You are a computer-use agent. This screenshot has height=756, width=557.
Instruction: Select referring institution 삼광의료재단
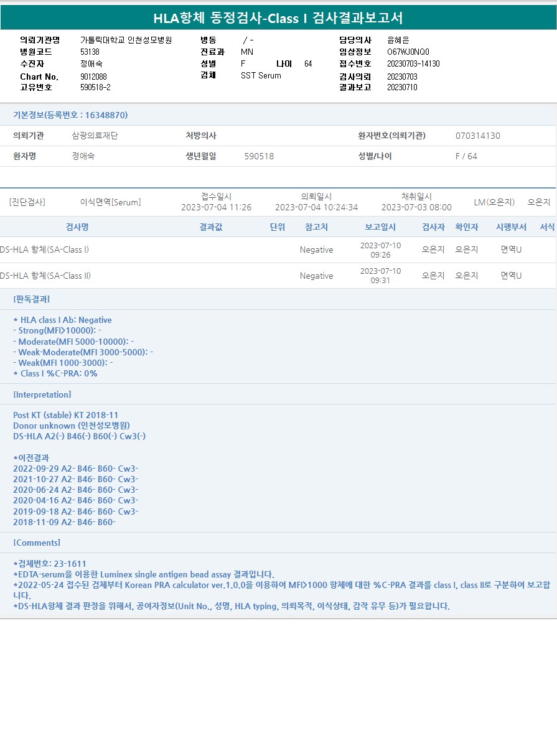pos(95,136)
